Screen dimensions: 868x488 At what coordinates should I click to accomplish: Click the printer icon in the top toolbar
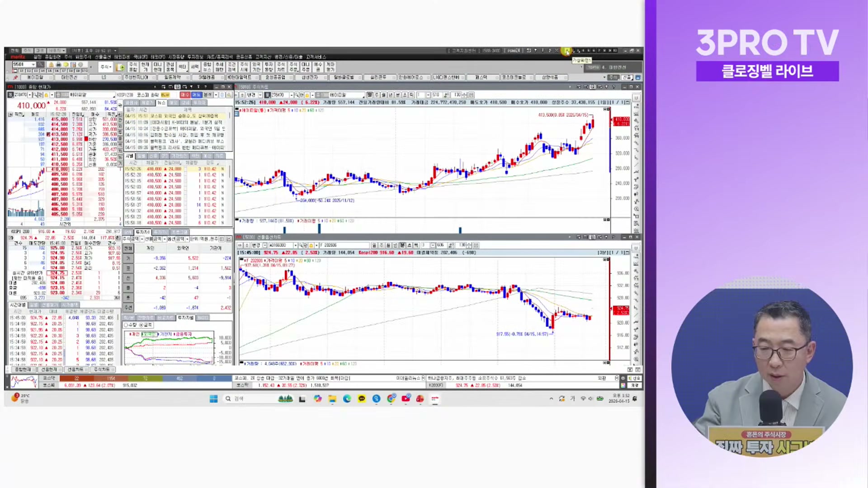(x=59, y=65)
